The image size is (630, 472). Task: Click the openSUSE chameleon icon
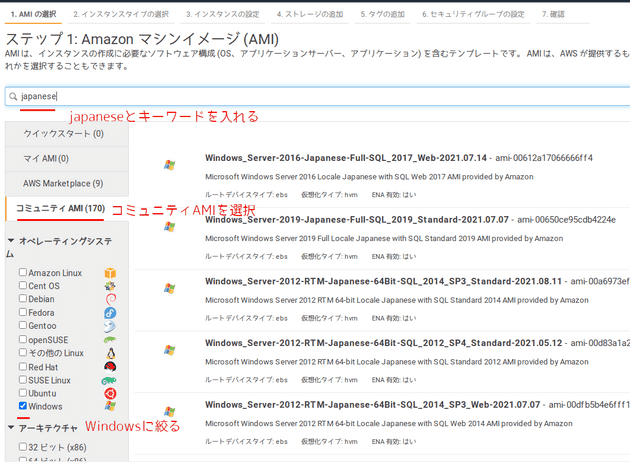pos(109,340)
